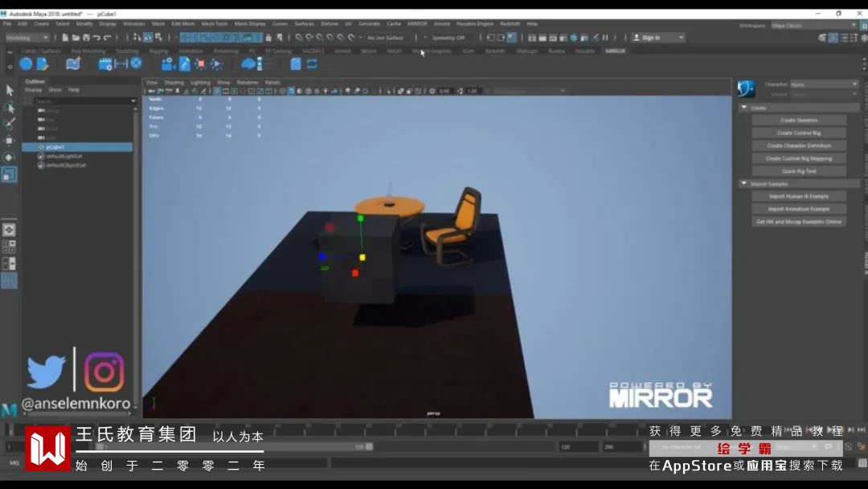Open the HumanIK Character dropdown
Image resolution: width=868 pixels, height=489 pixels.
click(825, 84)
